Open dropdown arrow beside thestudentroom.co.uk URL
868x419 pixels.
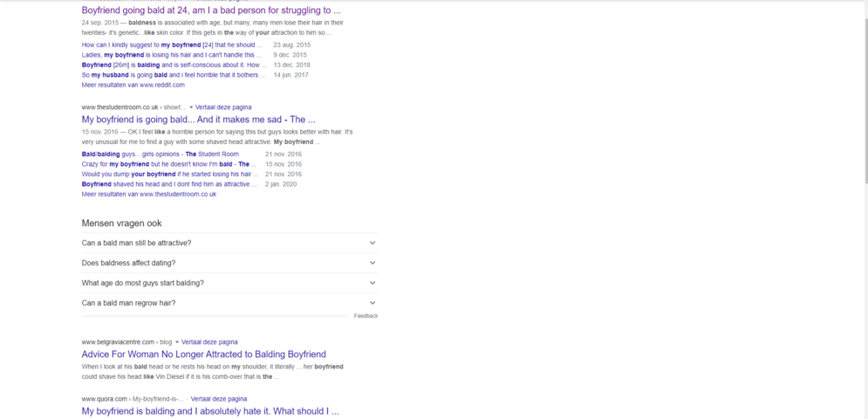tap(191, 107)
